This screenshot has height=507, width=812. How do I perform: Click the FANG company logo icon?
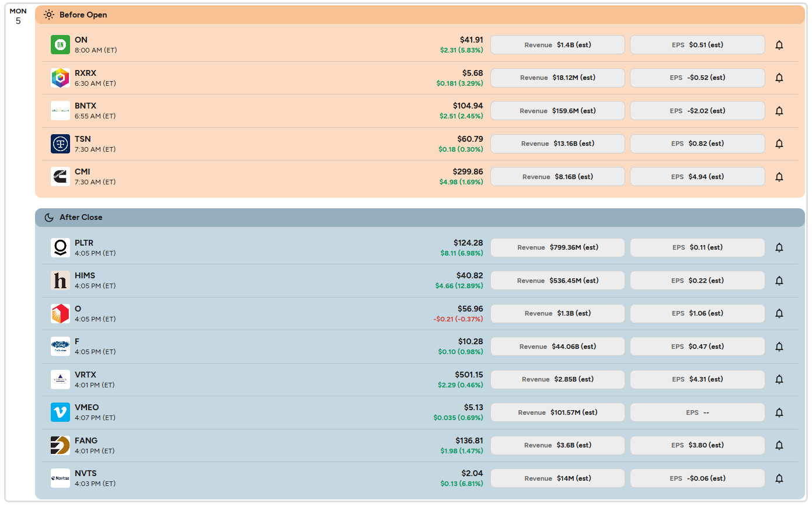click(x=60, y=445)
